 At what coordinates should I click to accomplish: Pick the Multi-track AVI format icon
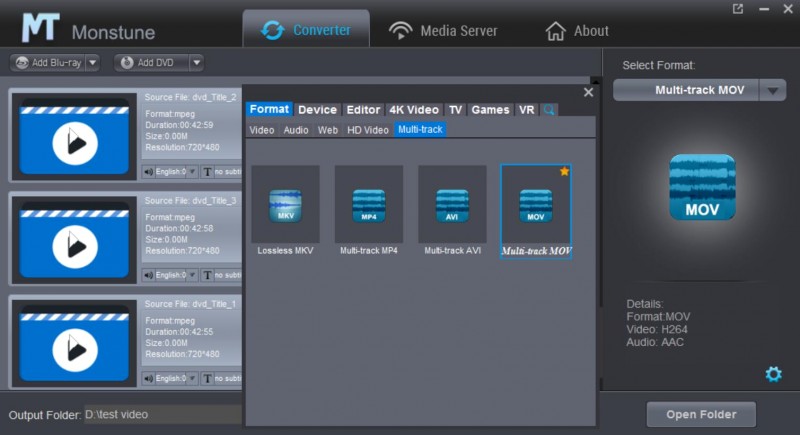452,205
